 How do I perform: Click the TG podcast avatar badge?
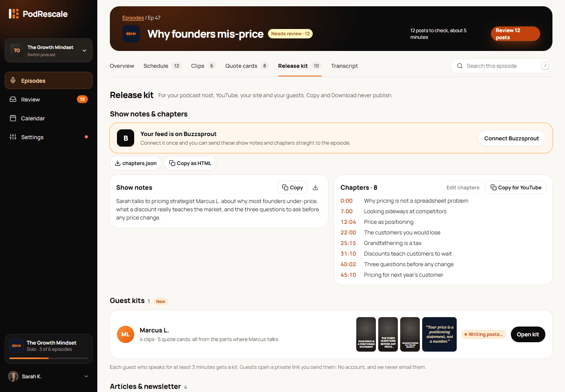click(x=17, y=51)
